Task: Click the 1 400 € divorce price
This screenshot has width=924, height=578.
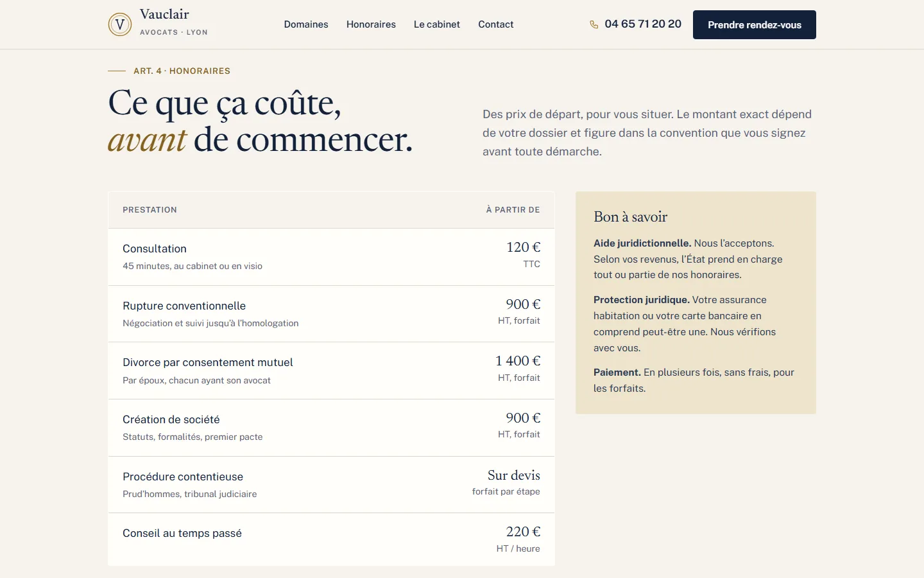Action: click(518, 361)
